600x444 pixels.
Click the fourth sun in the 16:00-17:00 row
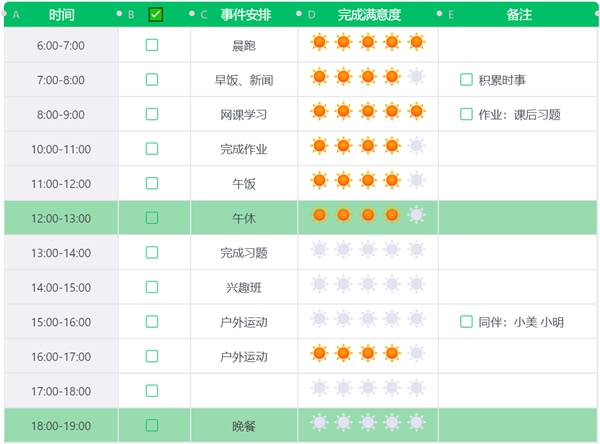point(392,354)
